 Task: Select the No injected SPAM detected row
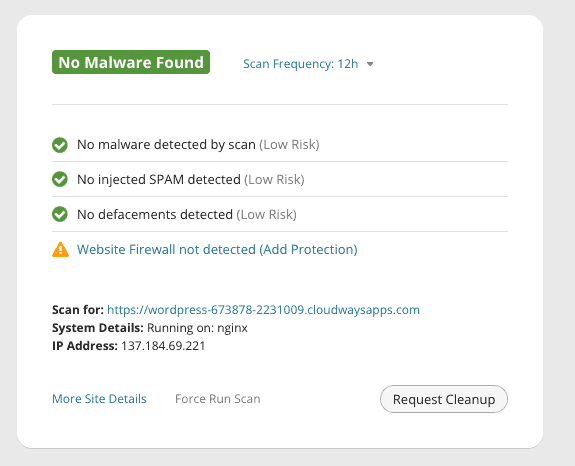tap(280, 179)
